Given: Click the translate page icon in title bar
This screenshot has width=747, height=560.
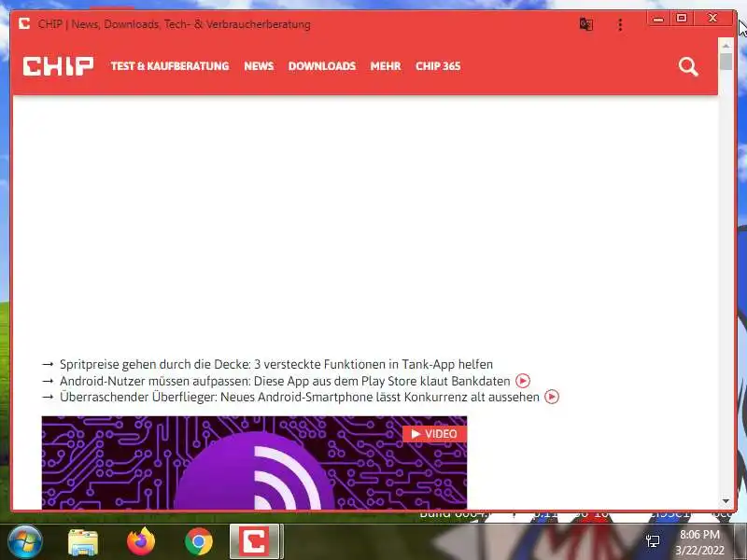Looking at the screenshot, I should pos(586,24).
